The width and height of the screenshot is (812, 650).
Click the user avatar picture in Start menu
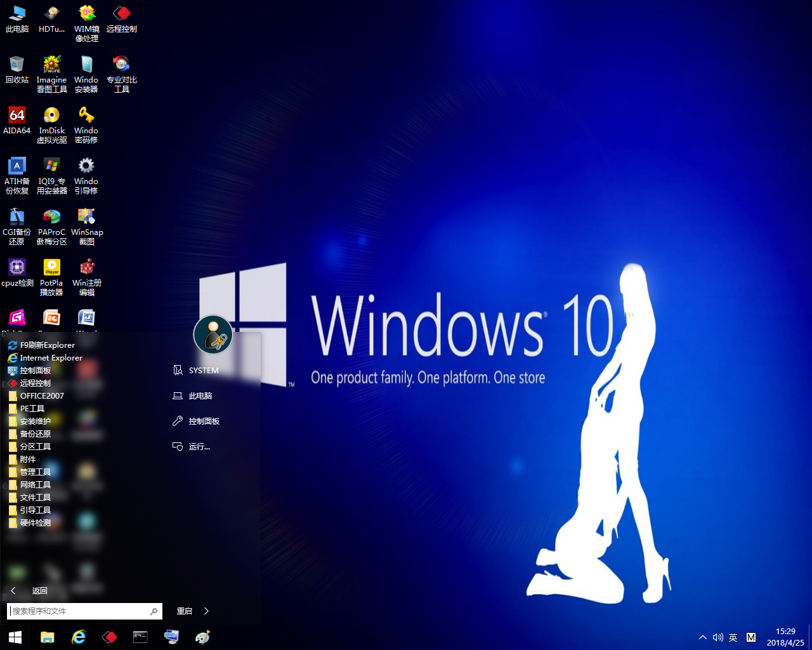pos(213,335)
